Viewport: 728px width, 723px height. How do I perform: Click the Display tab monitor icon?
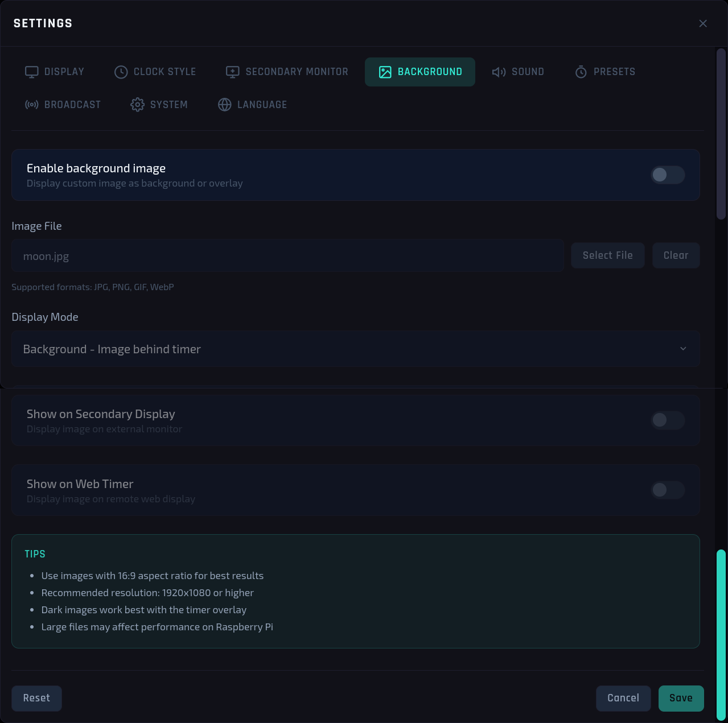click(32, 72)
